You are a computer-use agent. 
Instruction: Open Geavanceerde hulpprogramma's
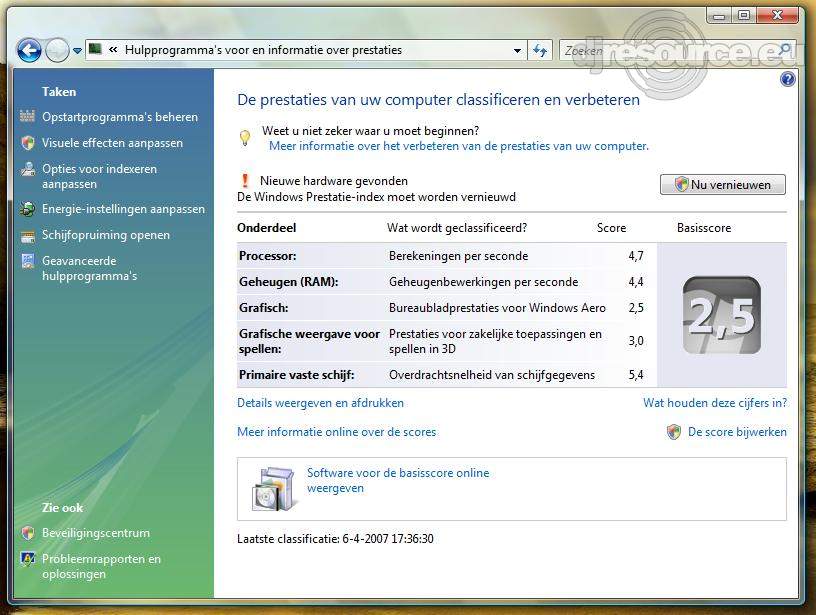[x=90, y=268]
